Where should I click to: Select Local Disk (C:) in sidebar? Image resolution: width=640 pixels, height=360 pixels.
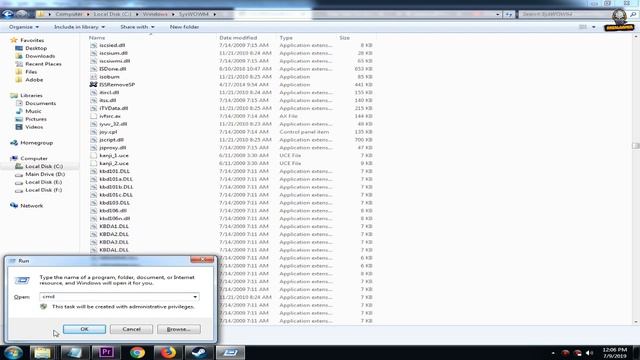tap(44, 166)
